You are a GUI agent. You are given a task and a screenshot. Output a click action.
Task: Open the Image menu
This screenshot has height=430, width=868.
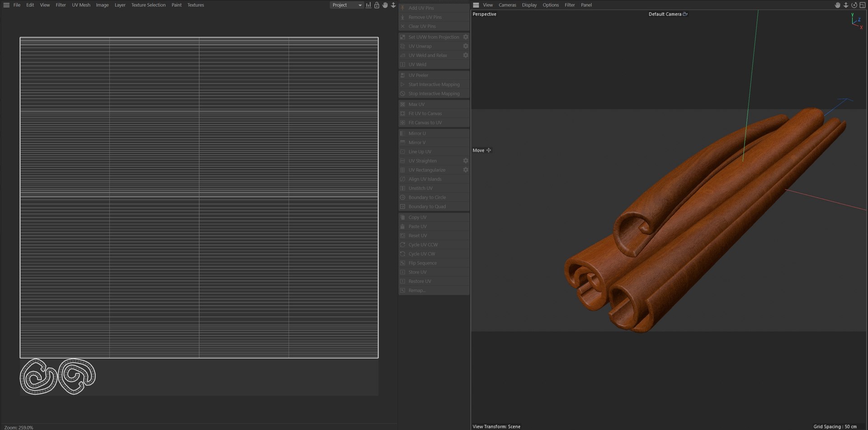click(102, 5)
